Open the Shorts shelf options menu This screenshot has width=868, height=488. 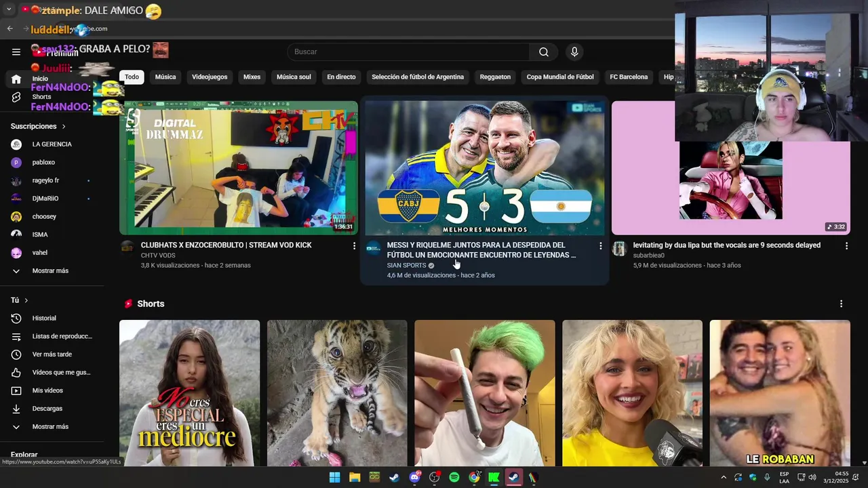pyautogui.click(x=842, y=304)
